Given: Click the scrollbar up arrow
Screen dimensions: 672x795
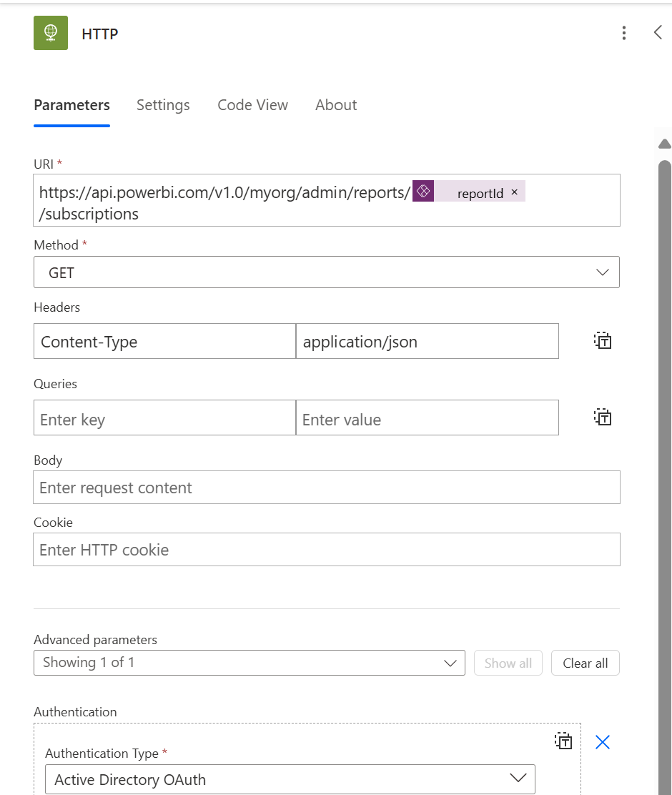Looking at the screenshot, I should pyautogui.click(x=664, y=144).
